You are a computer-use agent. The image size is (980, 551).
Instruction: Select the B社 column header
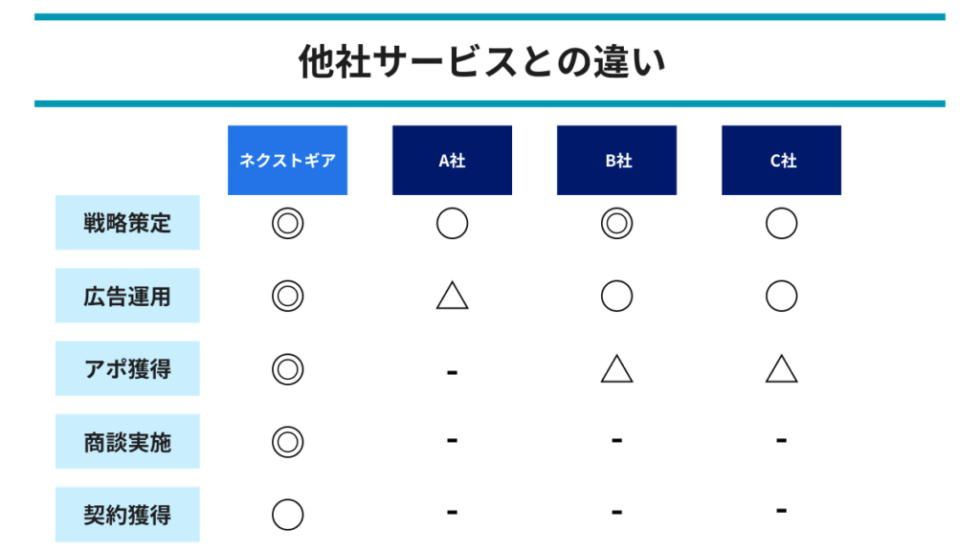click(x=616, y=160)
